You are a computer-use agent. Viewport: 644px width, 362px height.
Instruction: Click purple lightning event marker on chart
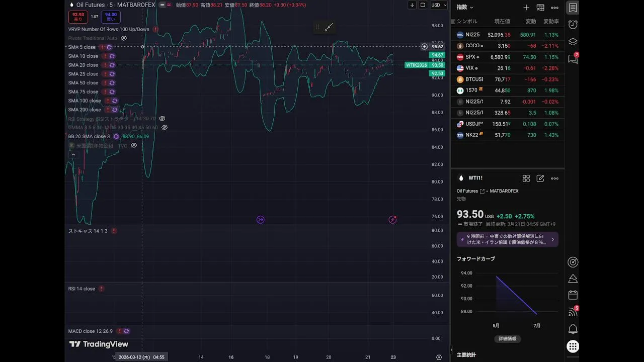(x=392, y=220)
